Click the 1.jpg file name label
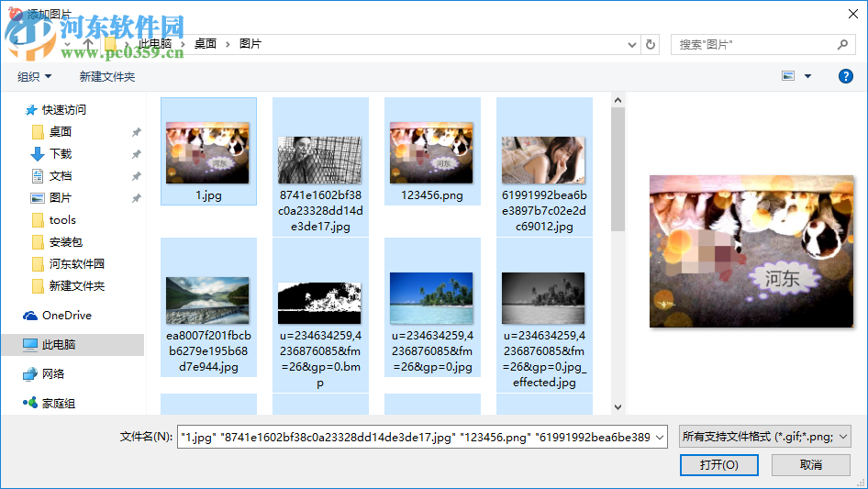 208,194
